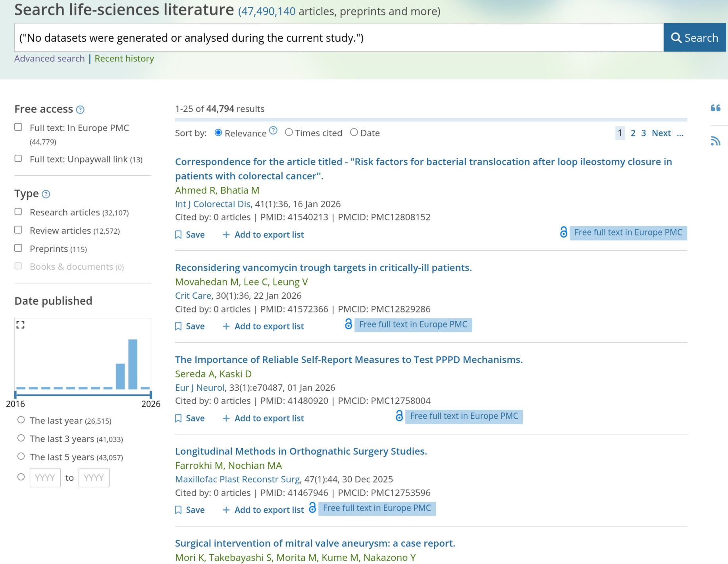
Task: Expand more pages via the ellipsis
Action: pyautogui.click(x=680, y=133)
